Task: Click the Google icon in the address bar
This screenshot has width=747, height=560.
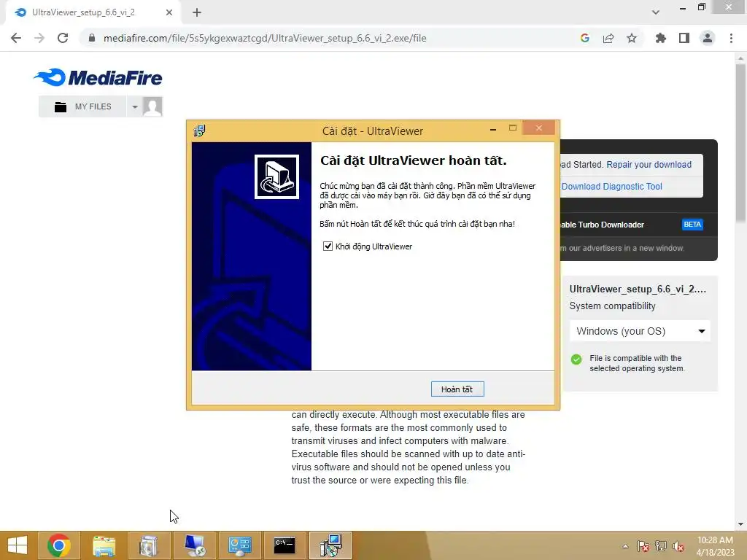Action: (585, 38)
